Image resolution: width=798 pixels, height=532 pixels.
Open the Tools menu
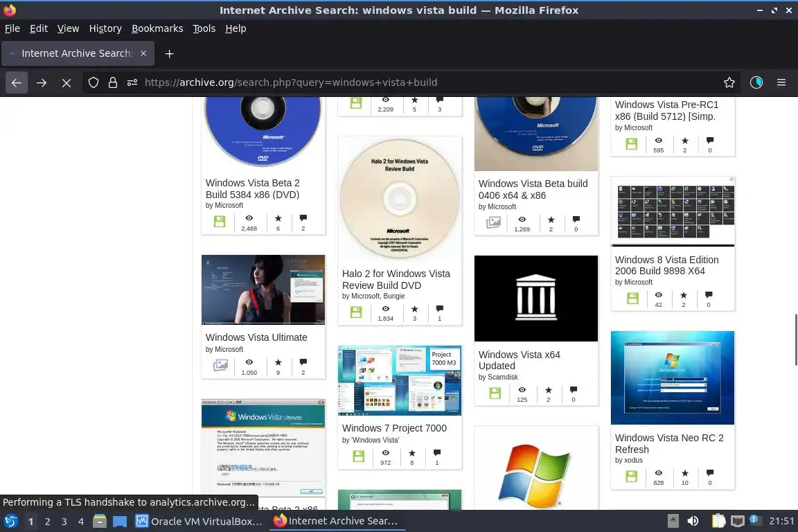pos(204,28)
